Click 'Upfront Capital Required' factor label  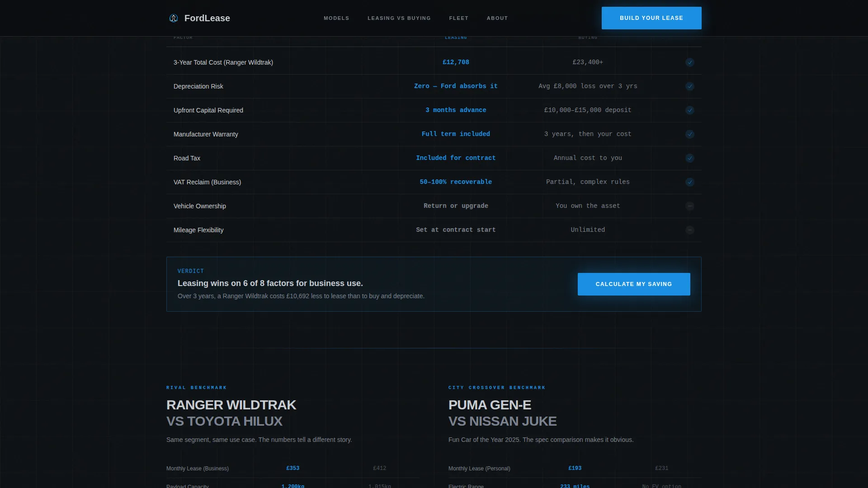[208, 110]
